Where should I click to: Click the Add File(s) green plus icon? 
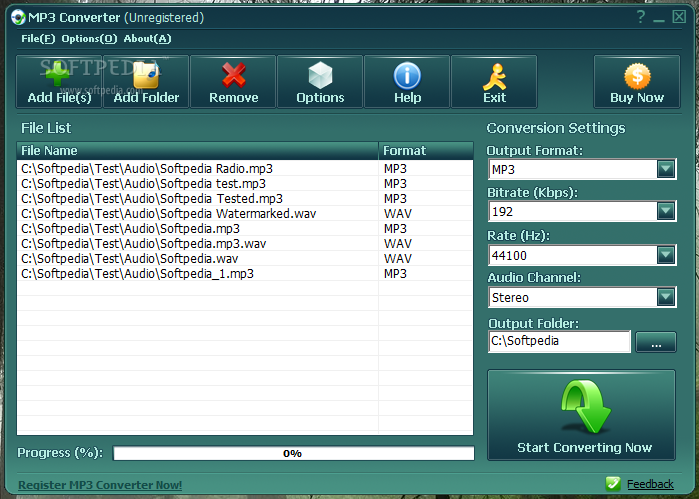[58, 74]
